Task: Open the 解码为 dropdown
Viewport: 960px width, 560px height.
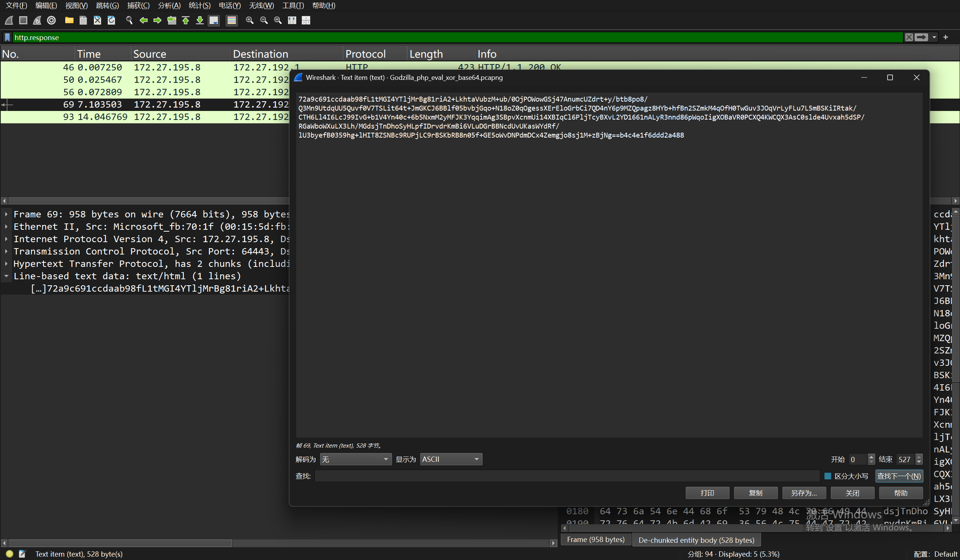Action: point(355,459)
